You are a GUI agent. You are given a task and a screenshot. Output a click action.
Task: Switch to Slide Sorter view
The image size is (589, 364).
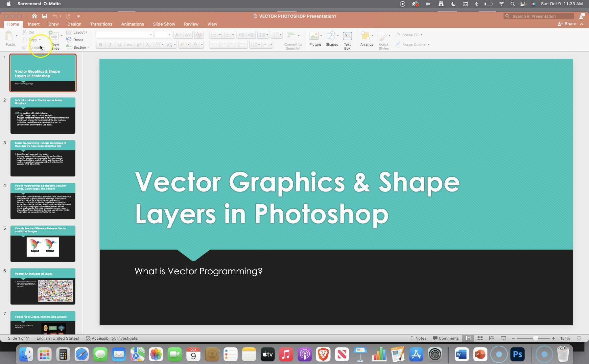tap(480, 338)
